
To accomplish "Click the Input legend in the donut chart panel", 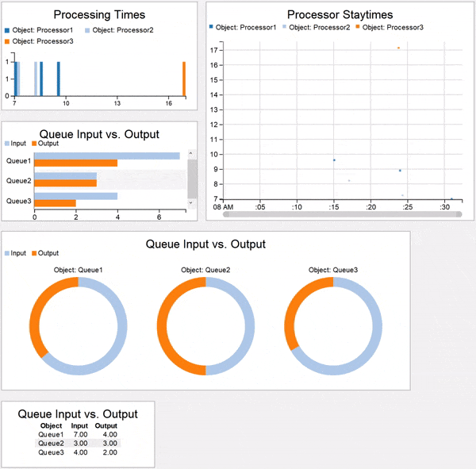I will (x=20, y=253).
